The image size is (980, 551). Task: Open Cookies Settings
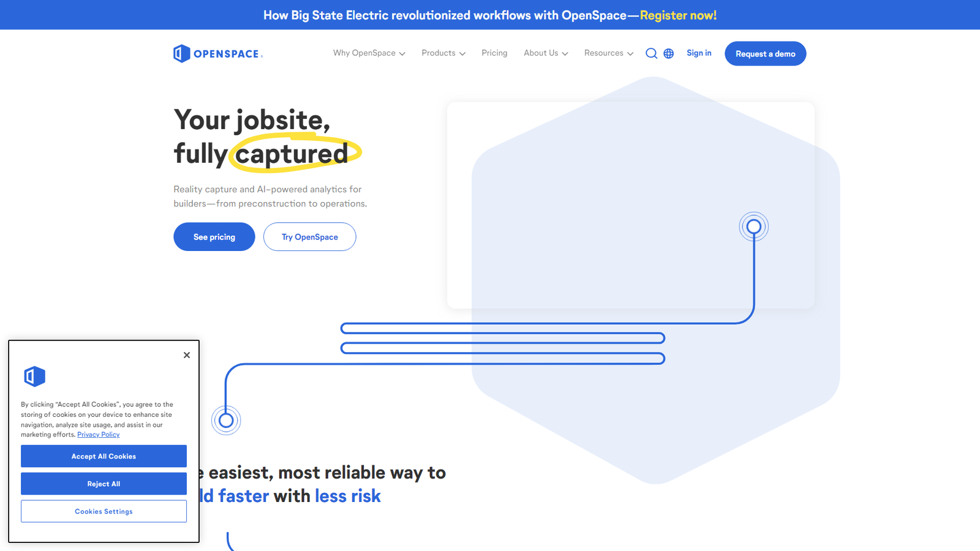104,511
